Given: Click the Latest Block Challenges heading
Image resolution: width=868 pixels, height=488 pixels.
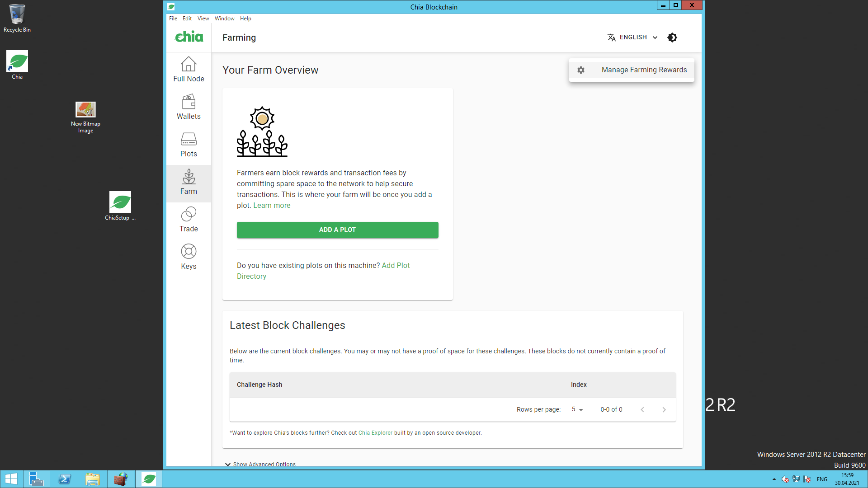Looking at the screenshot, I should coord(288,325).
